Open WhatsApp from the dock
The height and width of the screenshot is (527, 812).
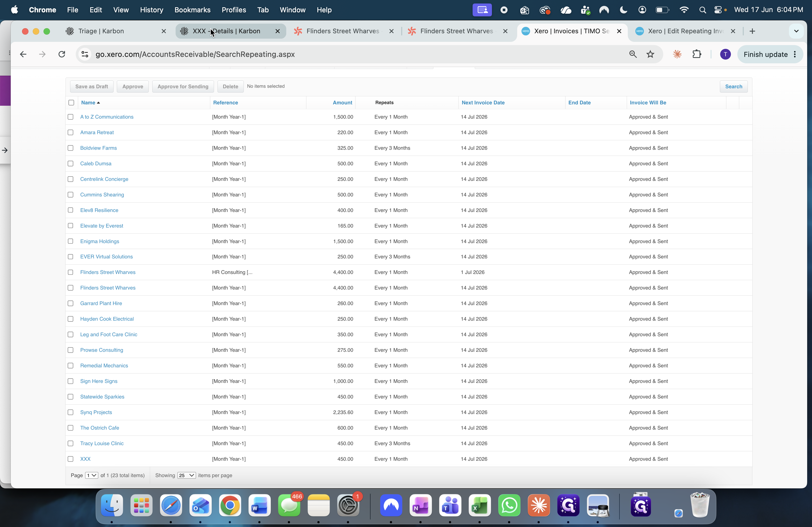[509, 505]
